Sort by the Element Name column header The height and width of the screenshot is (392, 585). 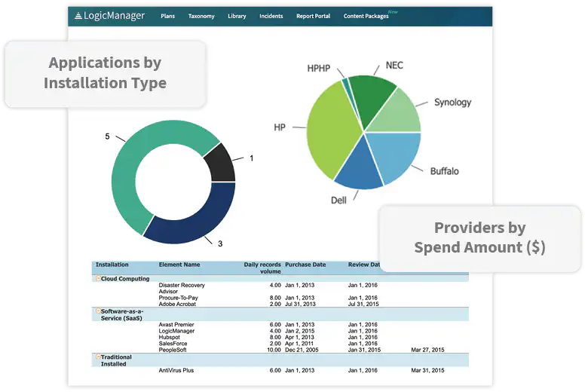coord(179,265)
